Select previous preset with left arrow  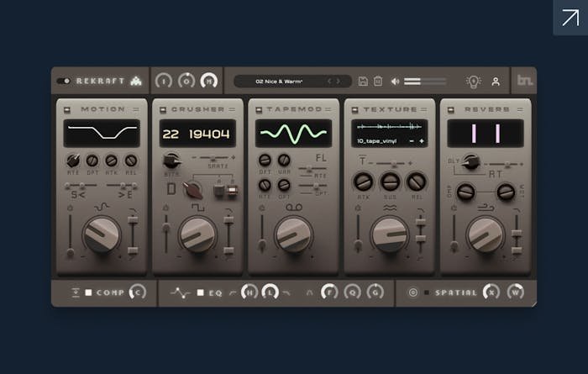329,82
